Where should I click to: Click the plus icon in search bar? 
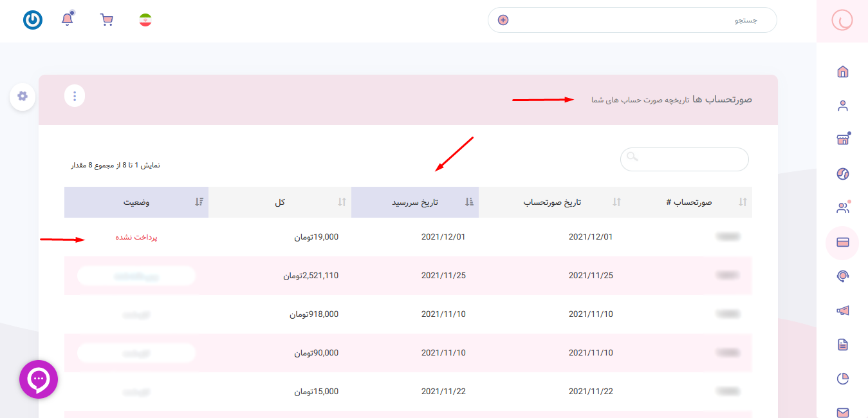tap(503, 20)
